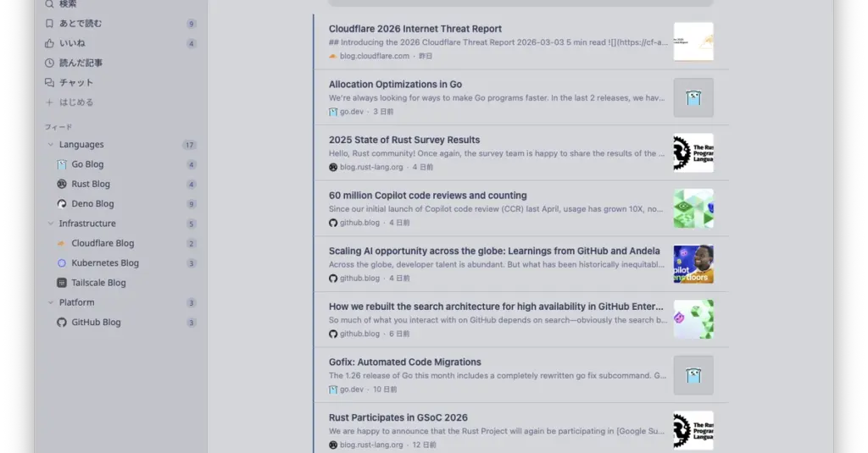The image size is (868, 453).
Task: Click the clock icon for 読んだ記事
Action: click(x=49, y=63)
